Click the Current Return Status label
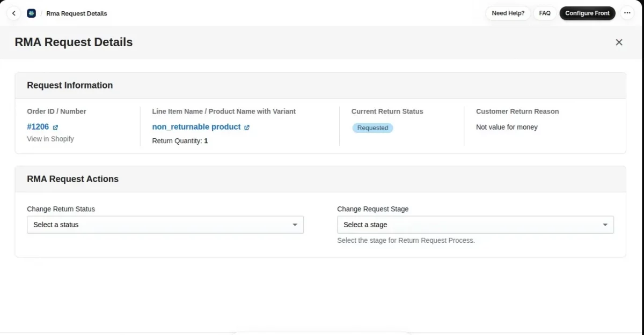 click(x=387, y=111)
